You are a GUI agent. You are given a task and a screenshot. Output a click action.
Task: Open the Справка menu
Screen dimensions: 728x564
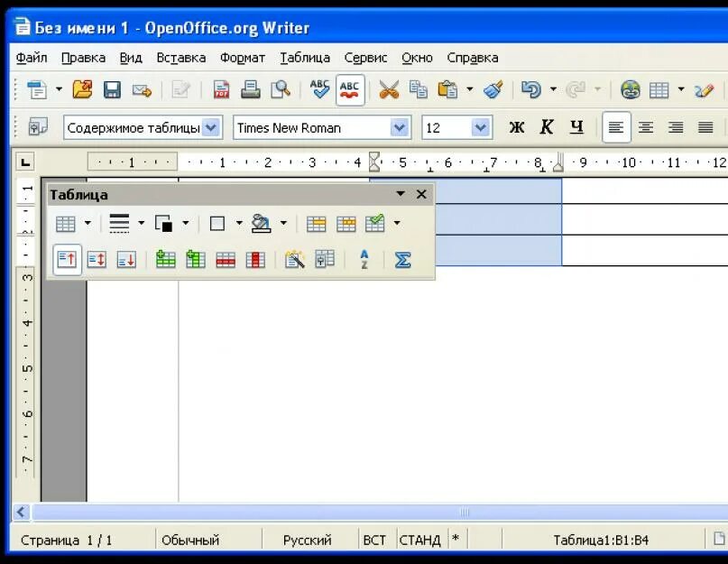473,58
